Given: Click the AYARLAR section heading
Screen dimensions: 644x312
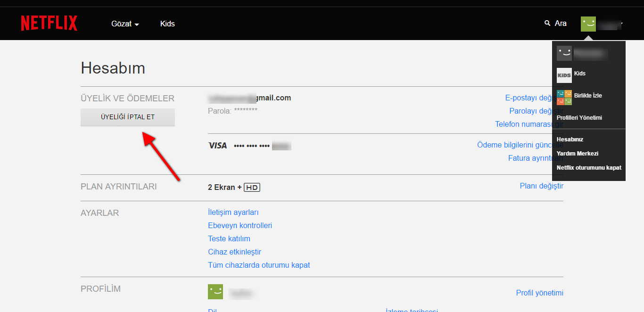Looking at the screenshot, I should click(x=100, y=213).
